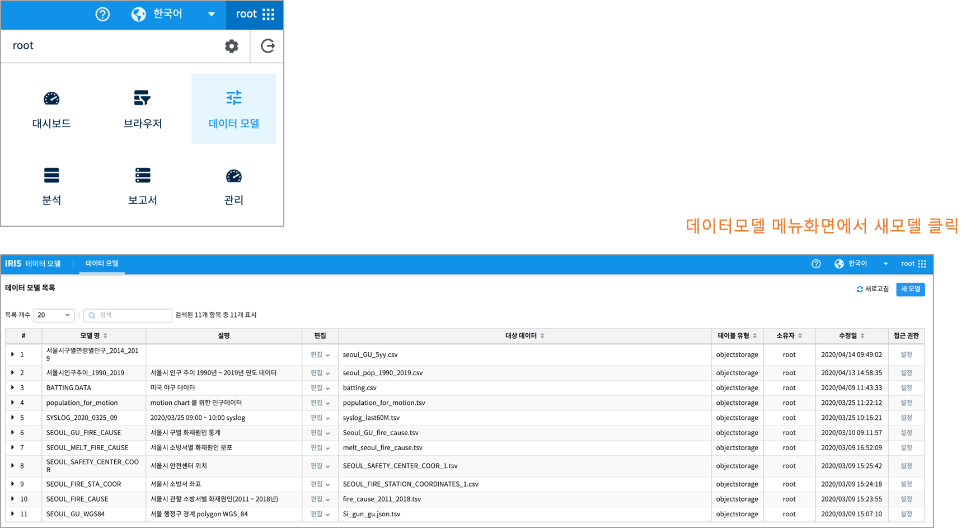Expand row 6 SEOUL_GU_FIRE_CAUSE arrow
Screen dimensions: 980x528
(x=12, y=433)
